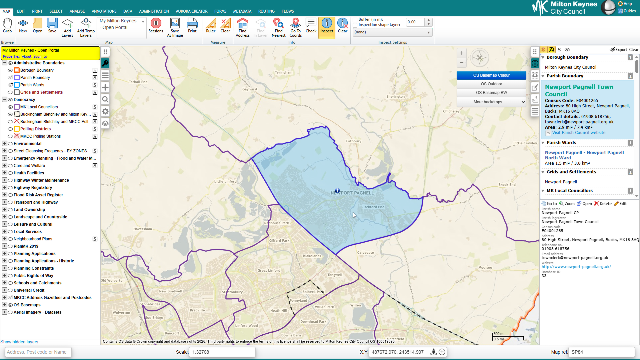Toggle the Polling Districts layer checkbox
The width and height of the screenshot is (640, 360).
[11, 129]
